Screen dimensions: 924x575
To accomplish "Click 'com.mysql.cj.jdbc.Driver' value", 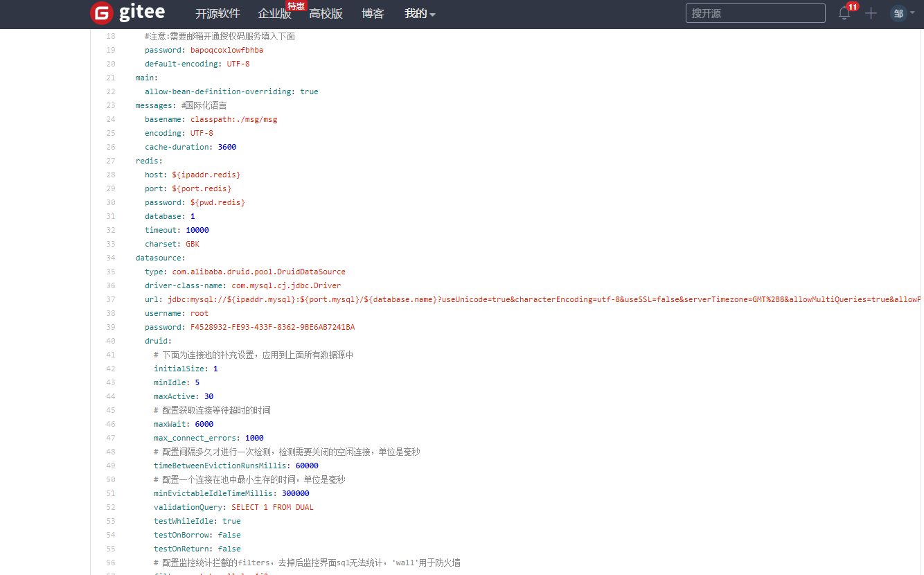I will tap(286, 285).
